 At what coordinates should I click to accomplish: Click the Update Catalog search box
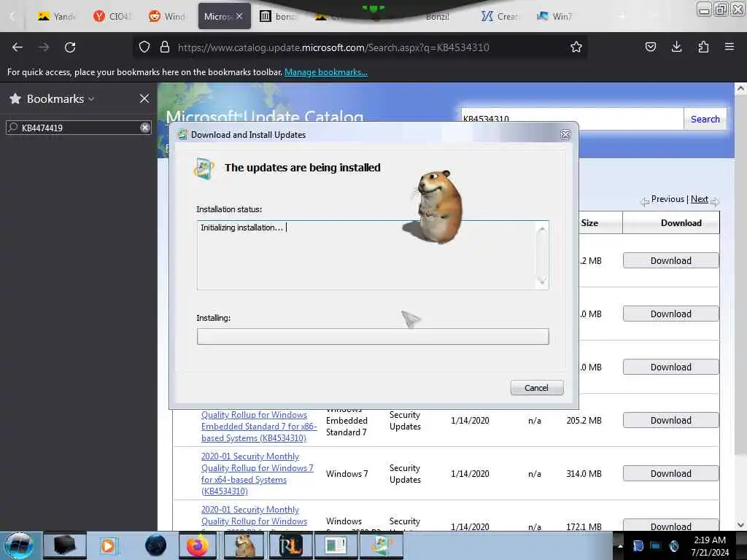click(572, 119)
